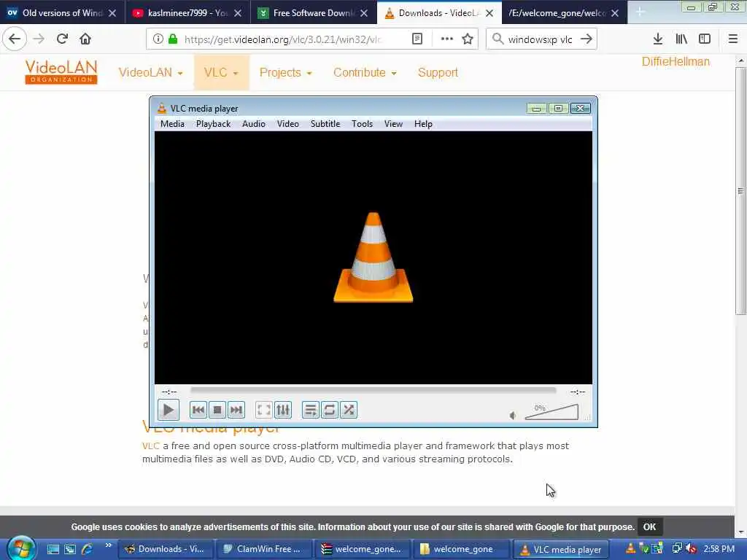
Task: Bookmark this page with star icon
Action: click(x=468, y=39)
